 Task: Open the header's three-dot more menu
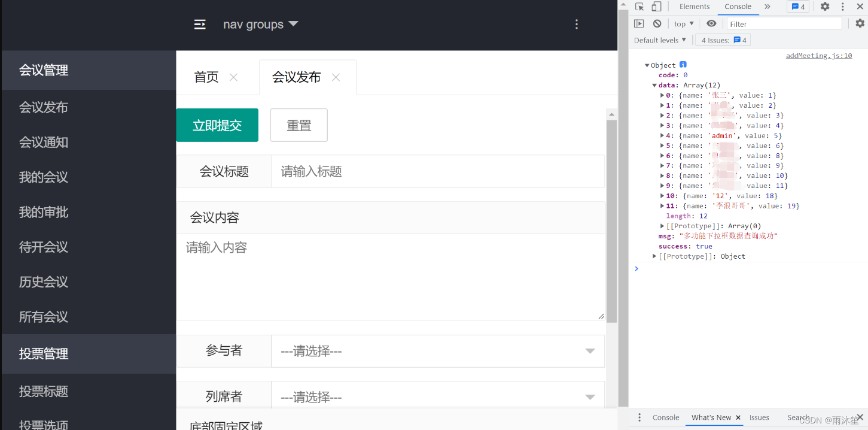(576, 25)
